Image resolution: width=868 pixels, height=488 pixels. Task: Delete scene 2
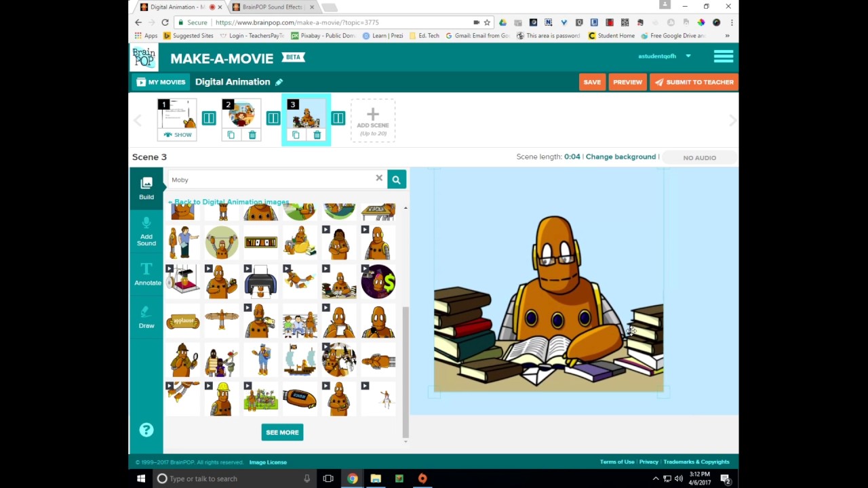(x=252, y=135)
